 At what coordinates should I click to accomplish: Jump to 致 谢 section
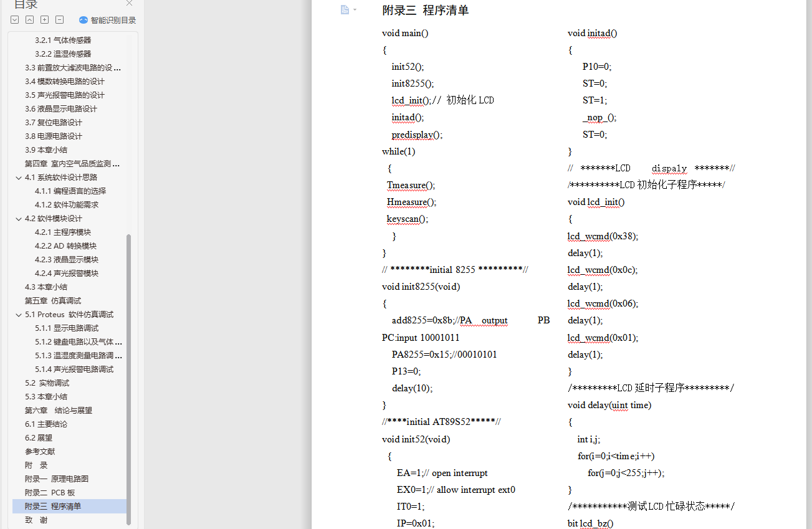(x=36, y=520)
